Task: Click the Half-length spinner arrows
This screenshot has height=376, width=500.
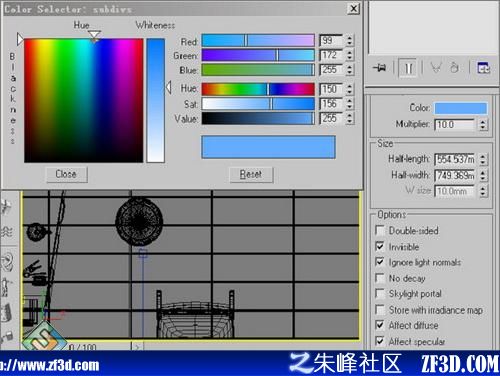Action: [x=483, y=159]
